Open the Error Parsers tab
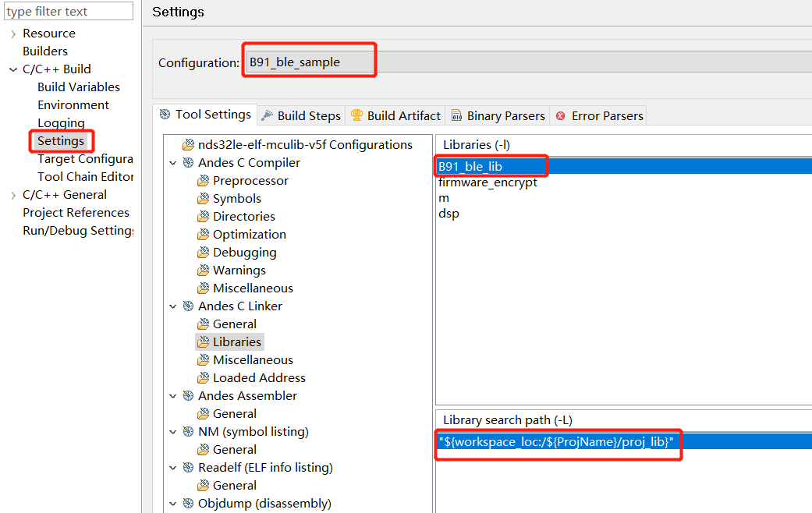This screenshot has width=812, height=513. [598, 115]
